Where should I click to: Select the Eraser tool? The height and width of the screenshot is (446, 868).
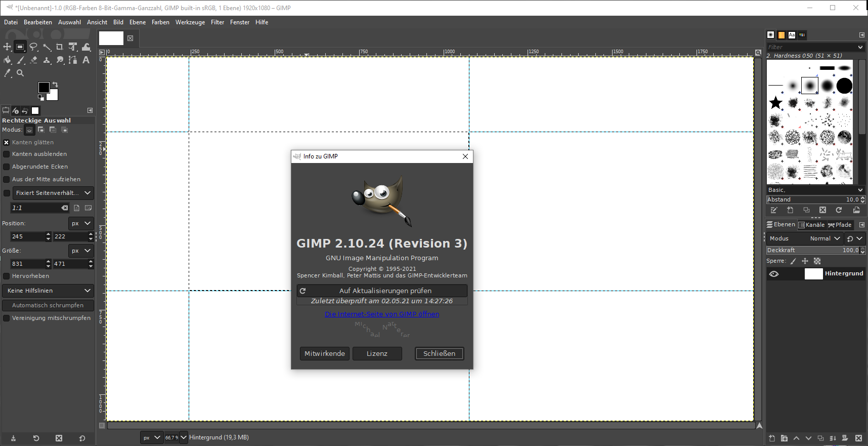33,60
